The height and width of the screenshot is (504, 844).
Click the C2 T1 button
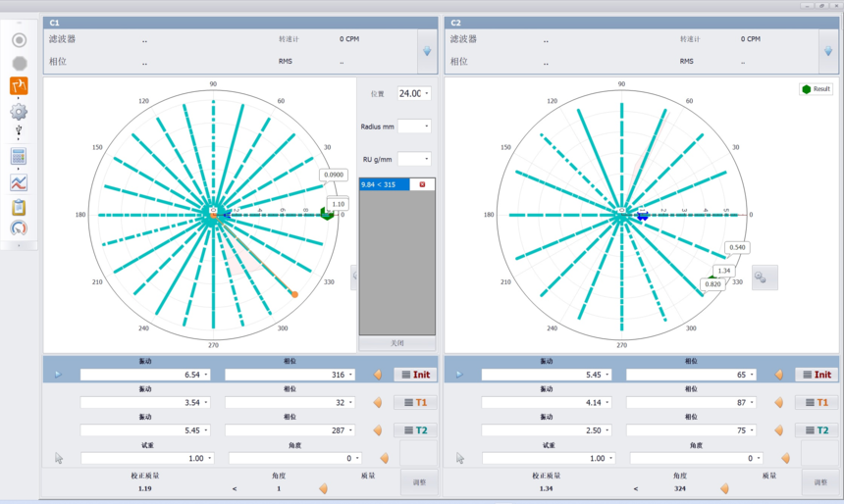817,402
